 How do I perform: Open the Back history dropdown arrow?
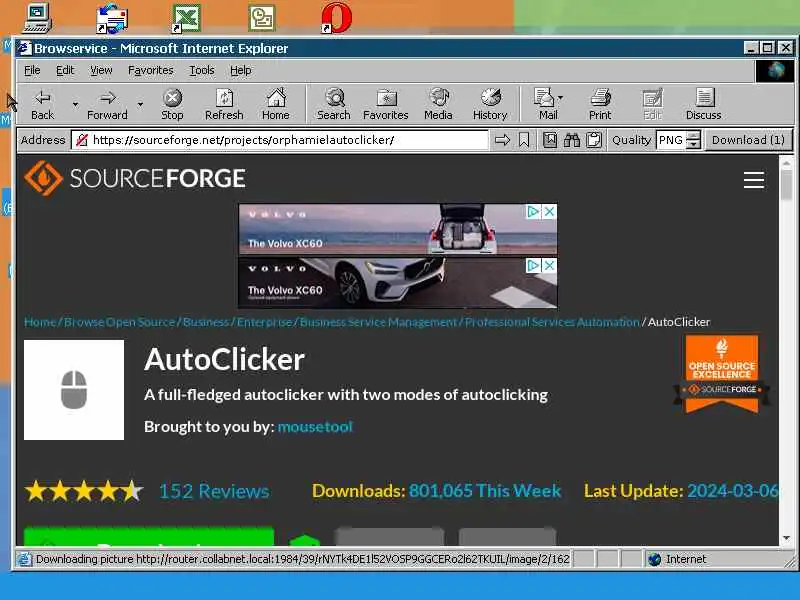click(75, 105)
